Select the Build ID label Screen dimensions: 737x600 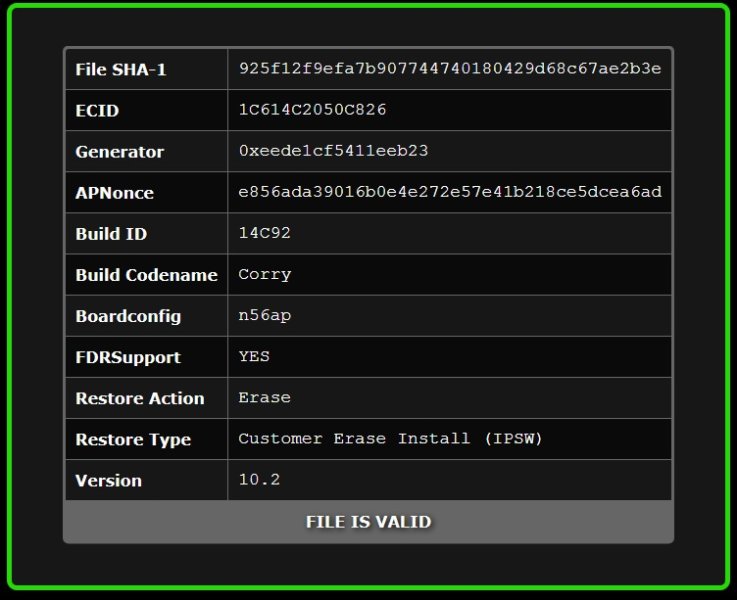click(x=111, y=234)
